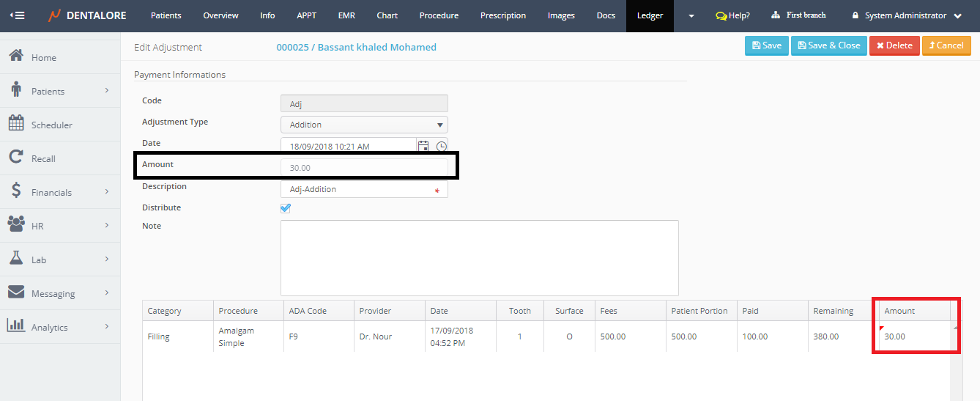This screenshot has height=401, width=980.
Task: Click the Recall refresh icon
Action: click(x=15, y=158)
